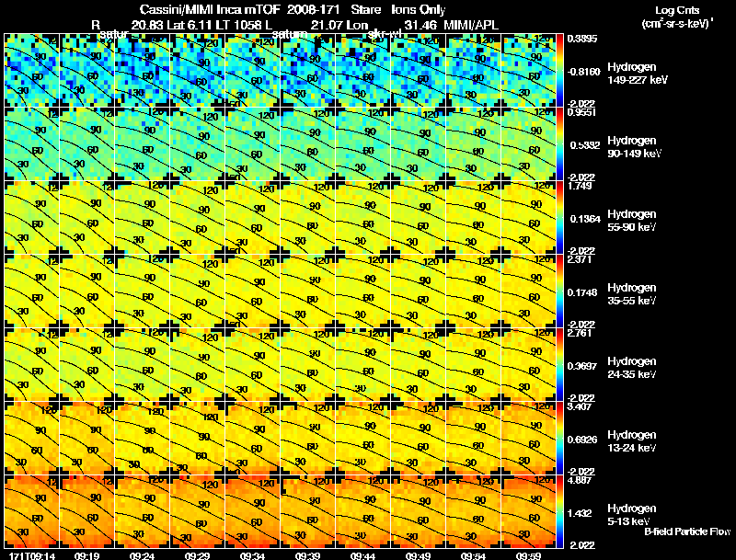736x560 pixels.
Task: Open the 09:44 panel of the 90-149 keV row
Action: point(362,144)
